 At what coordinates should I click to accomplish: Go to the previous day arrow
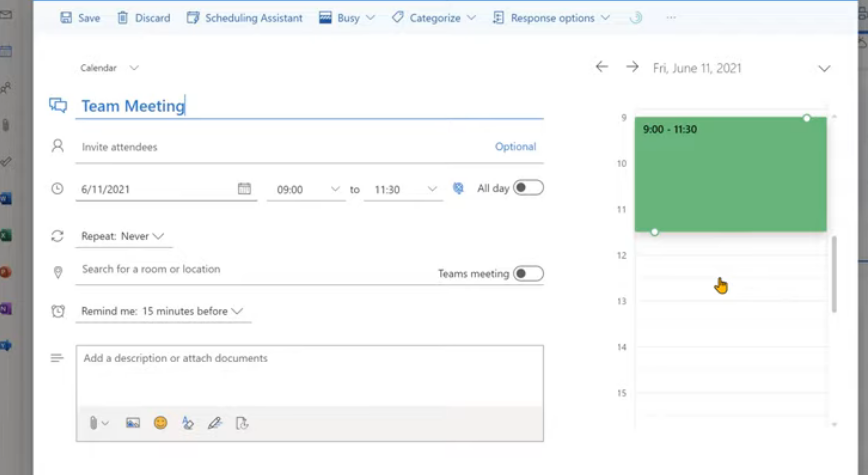pos(602,67)
